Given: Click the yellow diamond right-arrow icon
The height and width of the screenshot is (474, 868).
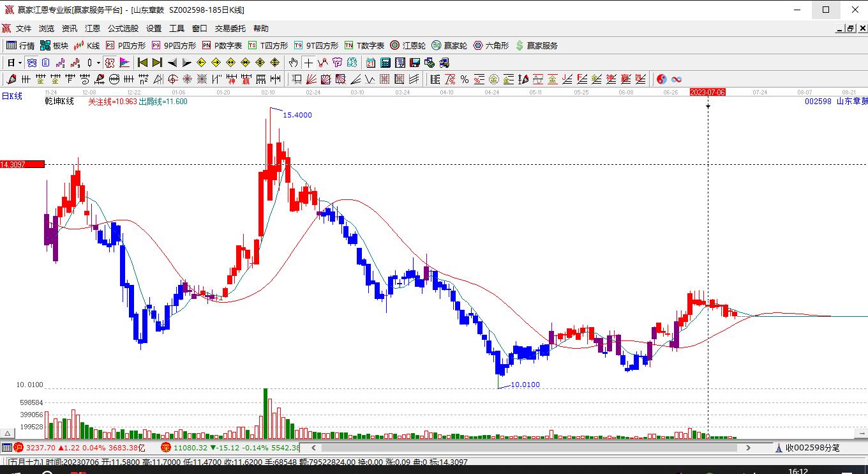Looking at the screenshot, I should (x=216, y=63).
